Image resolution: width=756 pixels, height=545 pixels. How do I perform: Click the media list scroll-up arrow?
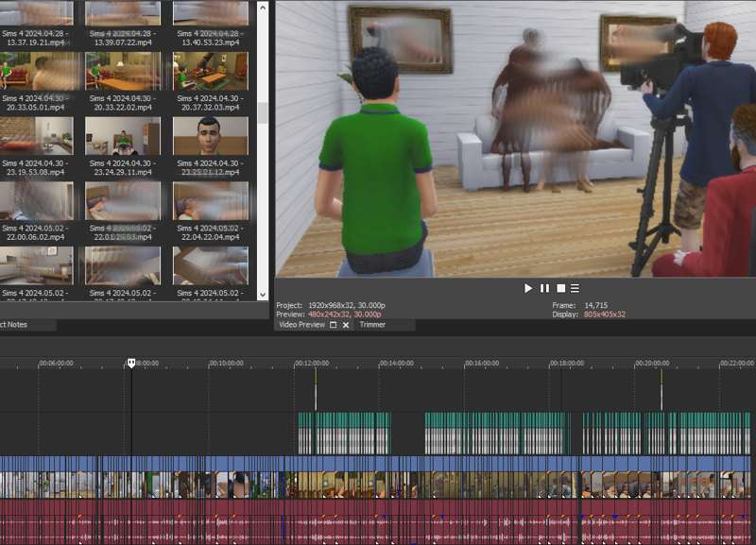(x=263, y=8)
